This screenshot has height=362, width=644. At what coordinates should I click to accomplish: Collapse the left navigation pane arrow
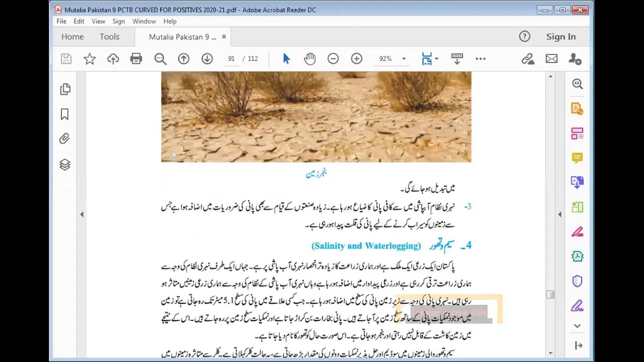[82, 215]
